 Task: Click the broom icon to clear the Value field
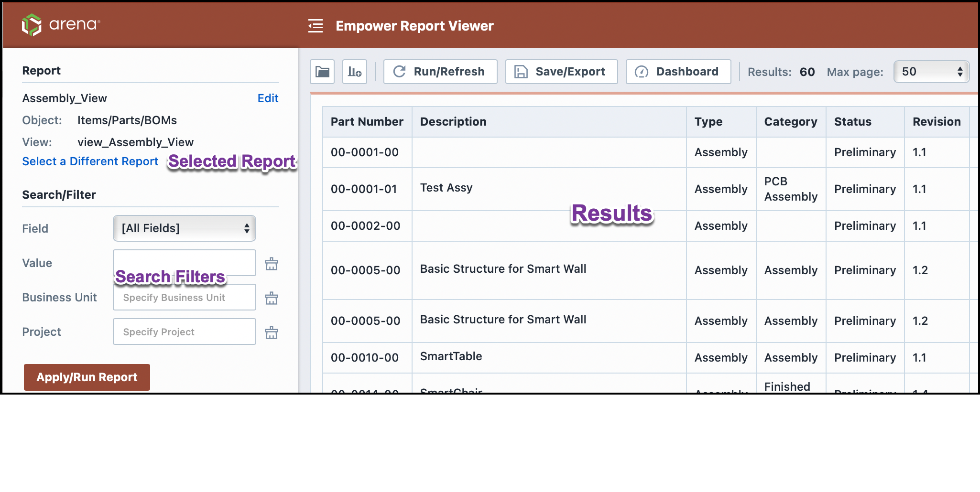tap(271, 263)
